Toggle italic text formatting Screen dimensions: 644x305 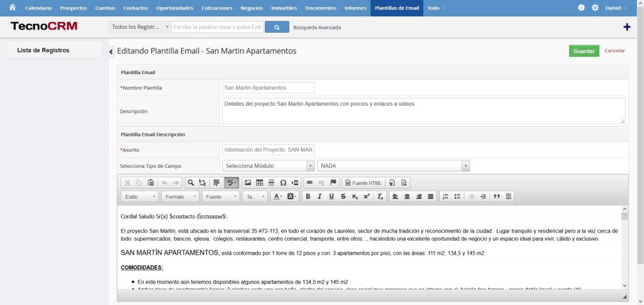(319, 197)
